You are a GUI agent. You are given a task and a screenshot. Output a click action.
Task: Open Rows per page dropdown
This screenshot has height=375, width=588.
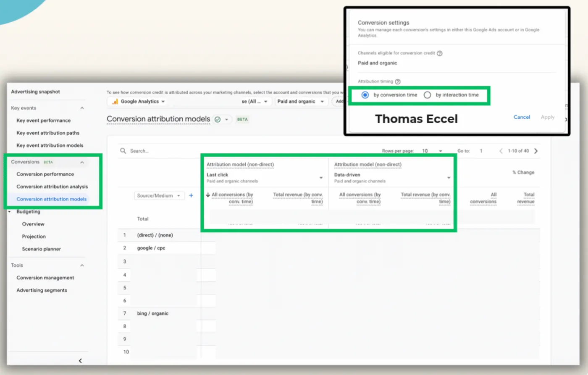pyautogui.click(x=432, y=151)
